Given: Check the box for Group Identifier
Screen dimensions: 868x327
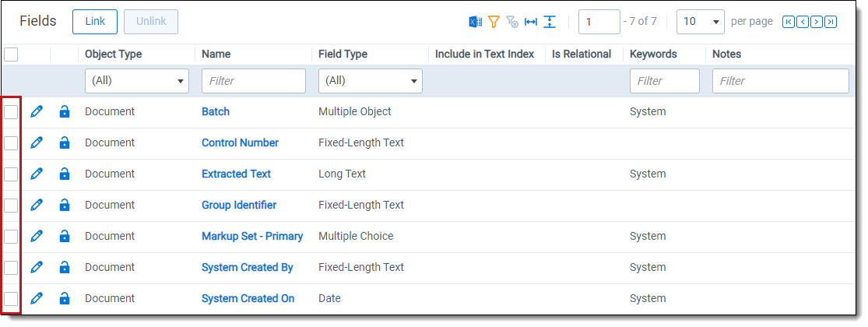Looking at the screenshot, I should pyautogui.click(x=11, y=206).
